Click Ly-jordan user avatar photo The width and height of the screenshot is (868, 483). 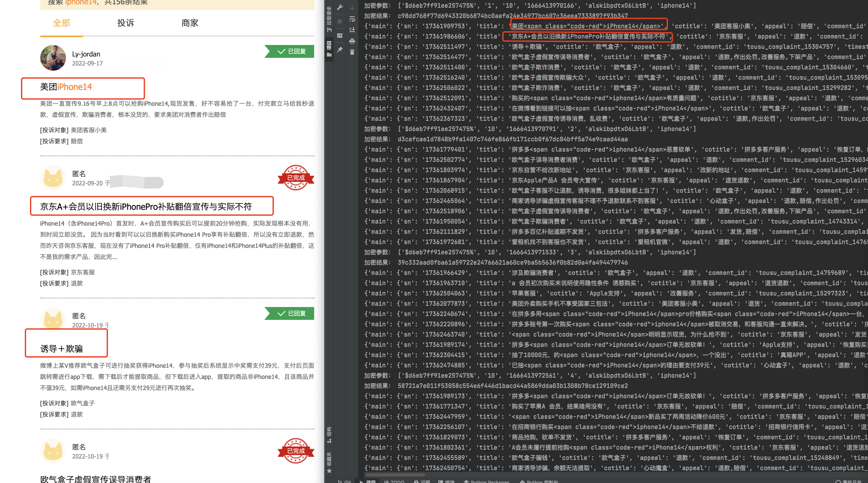tap(53, 58)
